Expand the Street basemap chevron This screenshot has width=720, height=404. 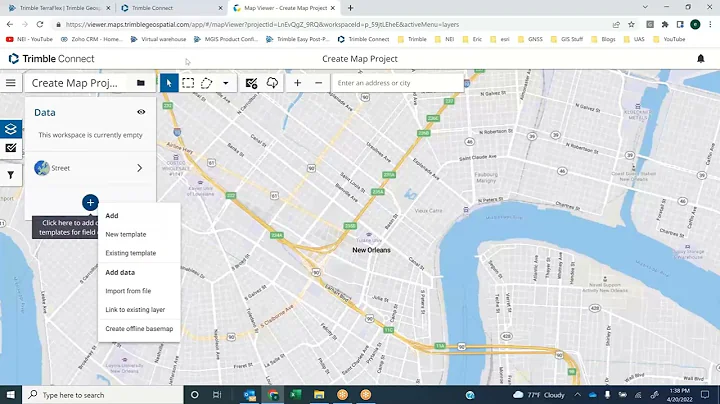140,168
